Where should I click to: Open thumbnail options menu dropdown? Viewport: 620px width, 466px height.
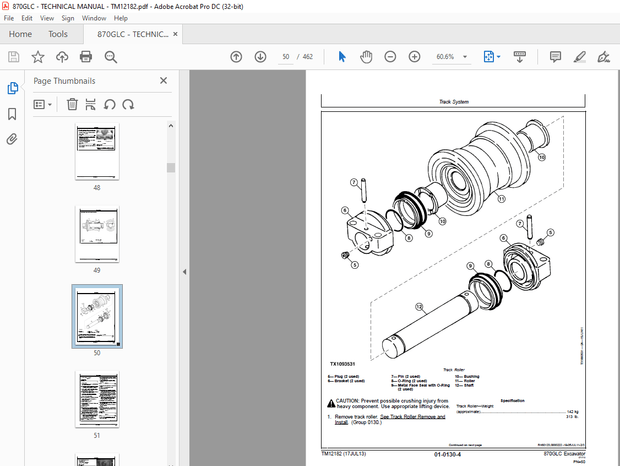43,104
